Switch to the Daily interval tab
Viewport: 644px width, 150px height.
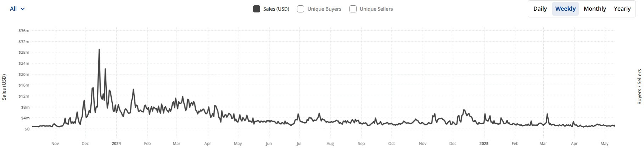click(x=540, y=9)
